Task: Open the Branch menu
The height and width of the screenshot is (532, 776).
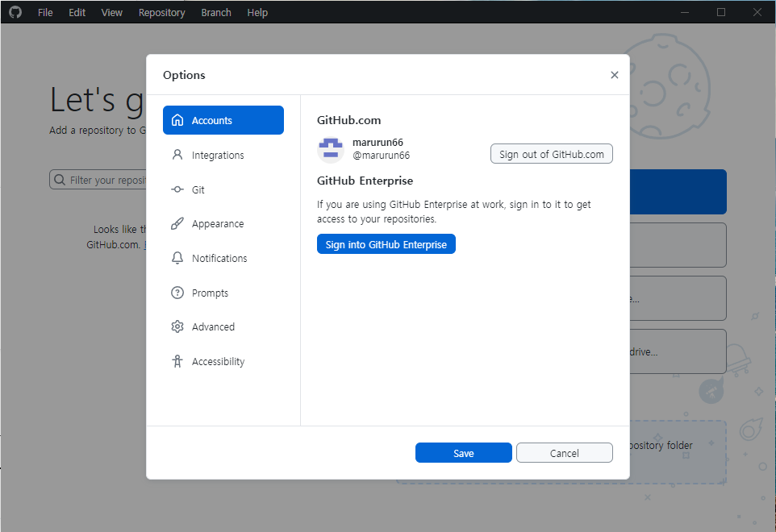Action: coord(215,12)
